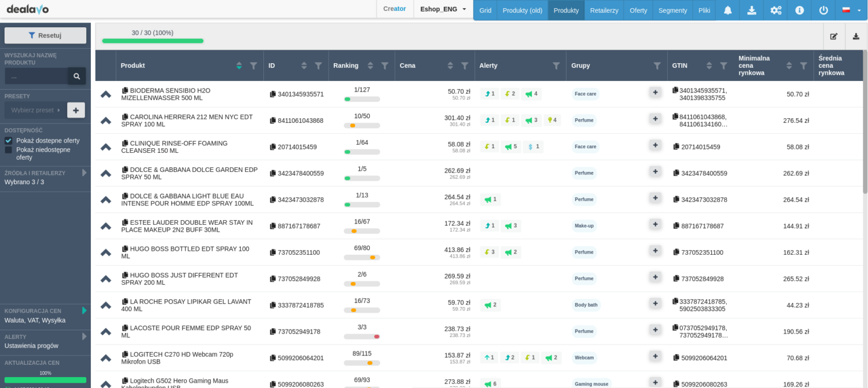868x388 pixels.
Task: Open the Wybierz preset dropdown
Action: point(36,110)
